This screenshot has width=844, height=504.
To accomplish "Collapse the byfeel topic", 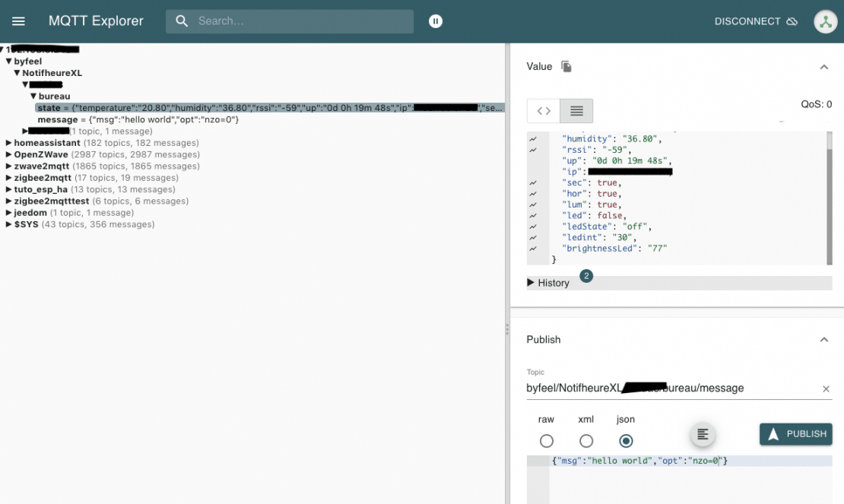I will tap(8, 62).
